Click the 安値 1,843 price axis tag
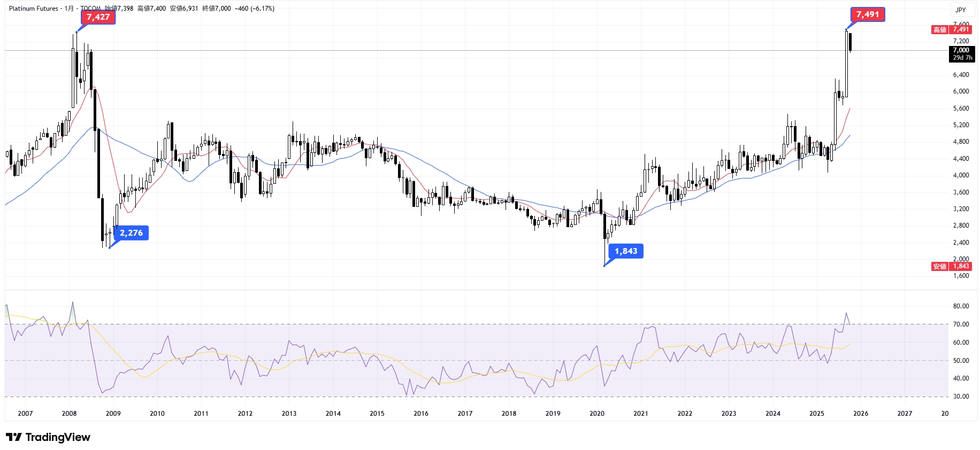The width and height of the screenshot is (980, 450). (x=951, y=266)
